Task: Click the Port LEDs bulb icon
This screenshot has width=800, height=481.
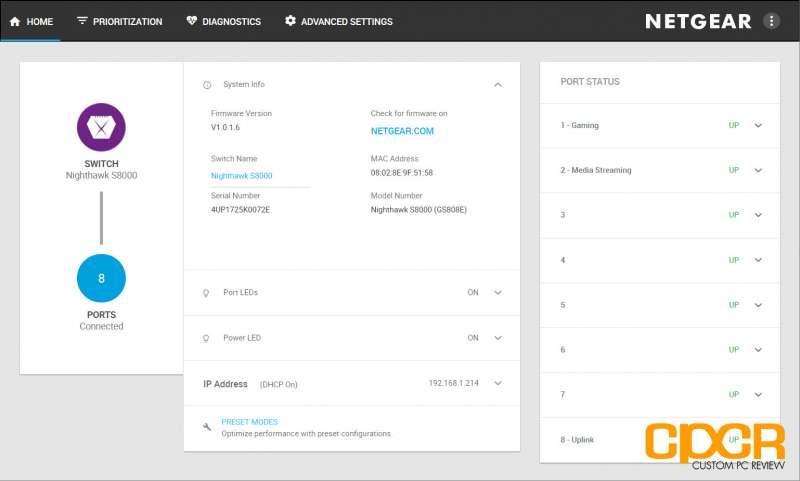Action: click(x=206, y=293)
